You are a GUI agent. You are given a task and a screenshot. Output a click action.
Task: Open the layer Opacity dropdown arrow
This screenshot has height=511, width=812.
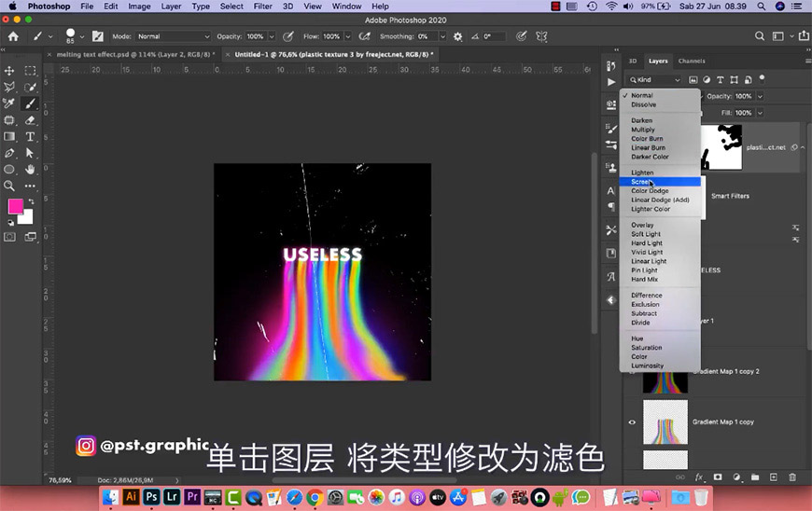(760, 96)
